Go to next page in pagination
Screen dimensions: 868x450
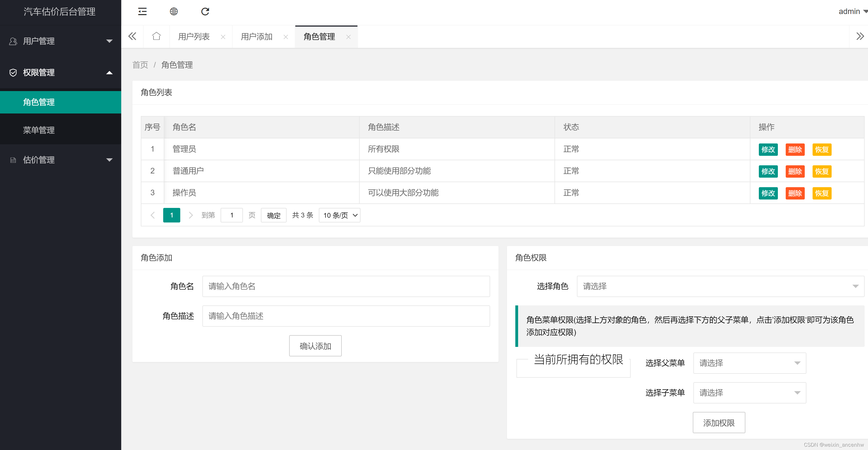click(191, 215)
